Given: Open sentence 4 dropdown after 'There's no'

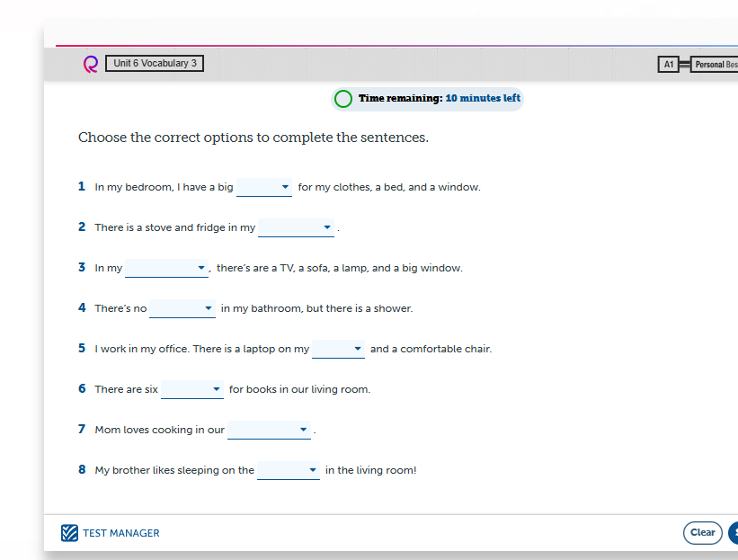Looking at the screenshot, I should tap(182, 308).
